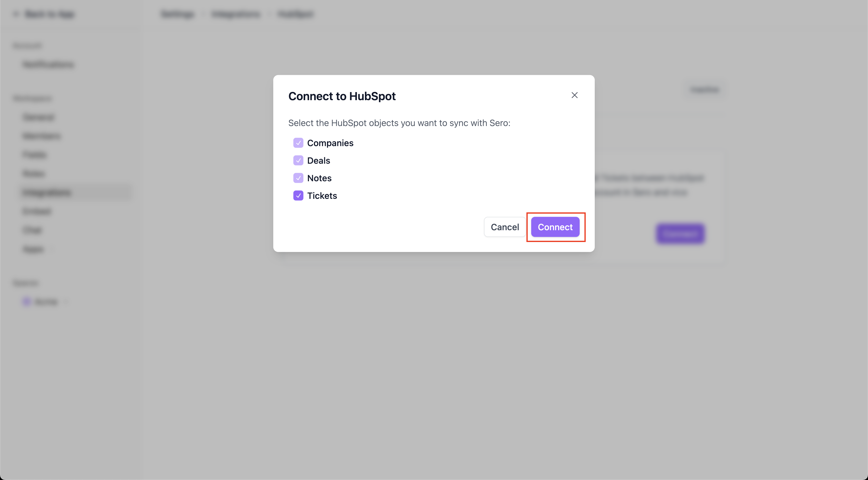The width and height of the screenshot is (868, 480).
Task: Click the Settings breadcrumb link
Action: pos(178,14)
